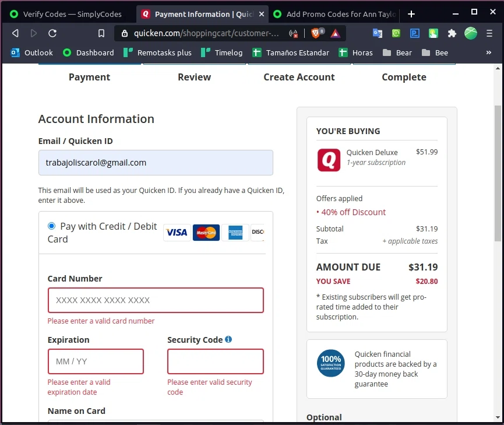Reload the Quicken payment page
Image resolution: width=504 pixels, height=425 pixels.
click(52, 33)
